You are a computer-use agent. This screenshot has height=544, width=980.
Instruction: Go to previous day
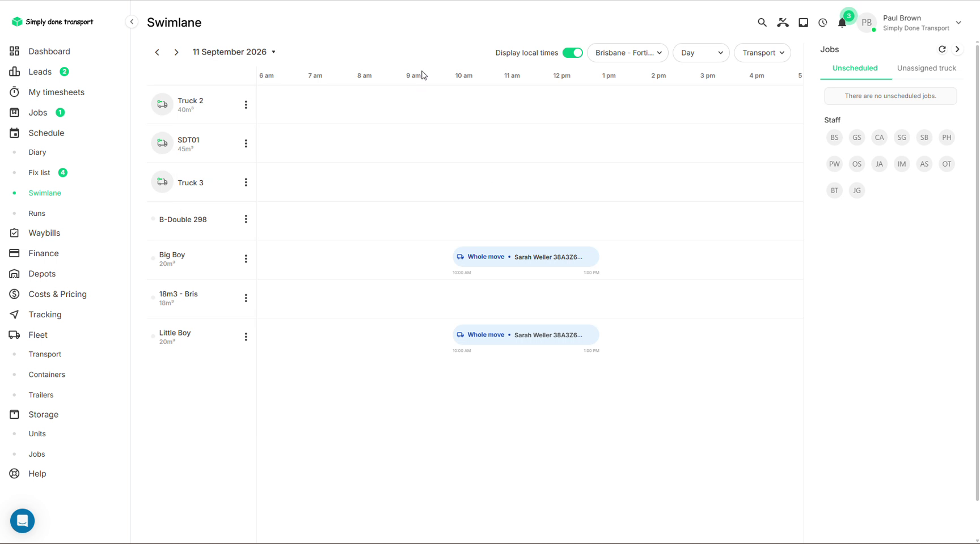point(157,52)
